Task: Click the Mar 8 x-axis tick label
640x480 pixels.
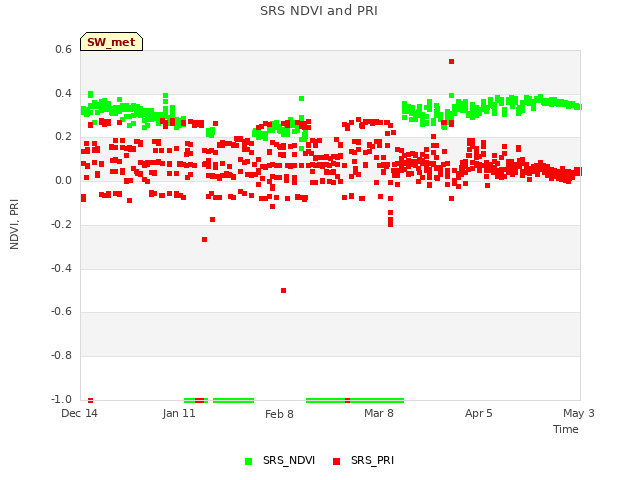Action: coord(379,413)
